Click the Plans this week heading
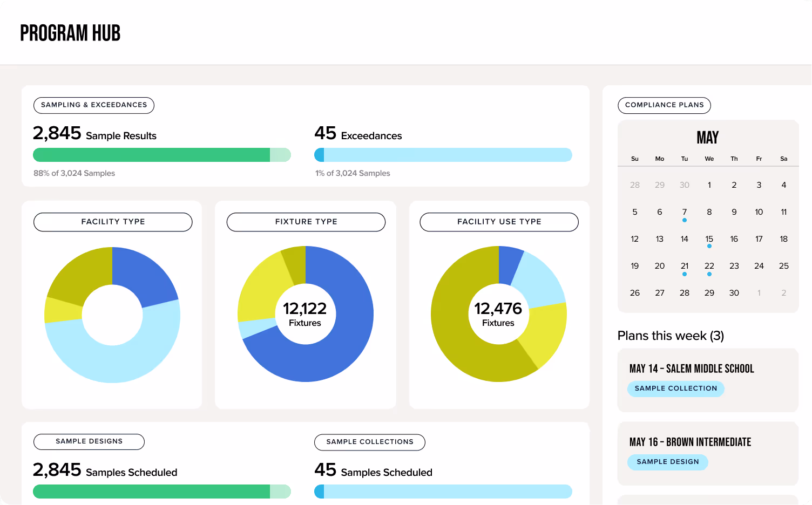Image resolution: width=812 pixels, height=505 pixels. [669, 336]
